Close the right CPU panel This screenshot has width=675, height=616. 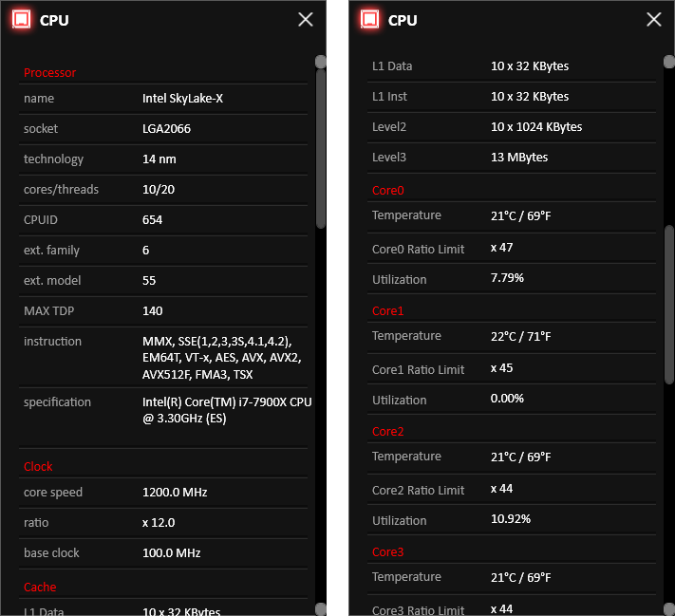(x=654, y=19)
